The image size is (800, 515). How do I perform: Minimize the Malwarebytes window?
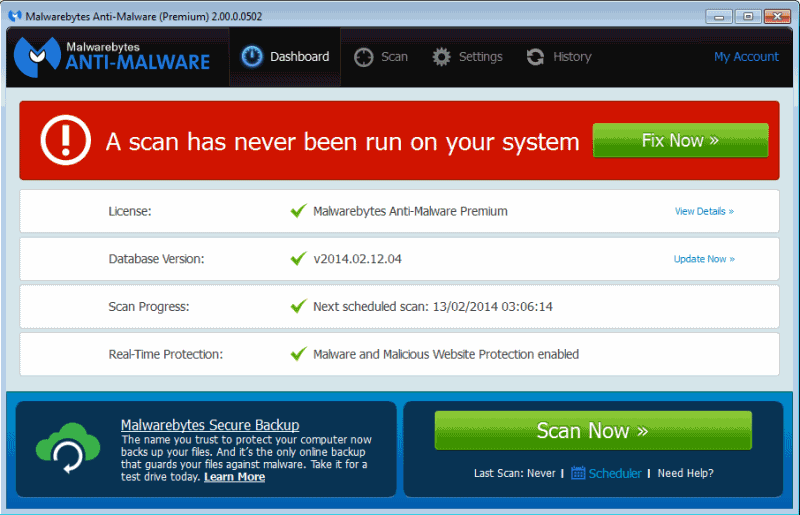click(x=719, y=16)
